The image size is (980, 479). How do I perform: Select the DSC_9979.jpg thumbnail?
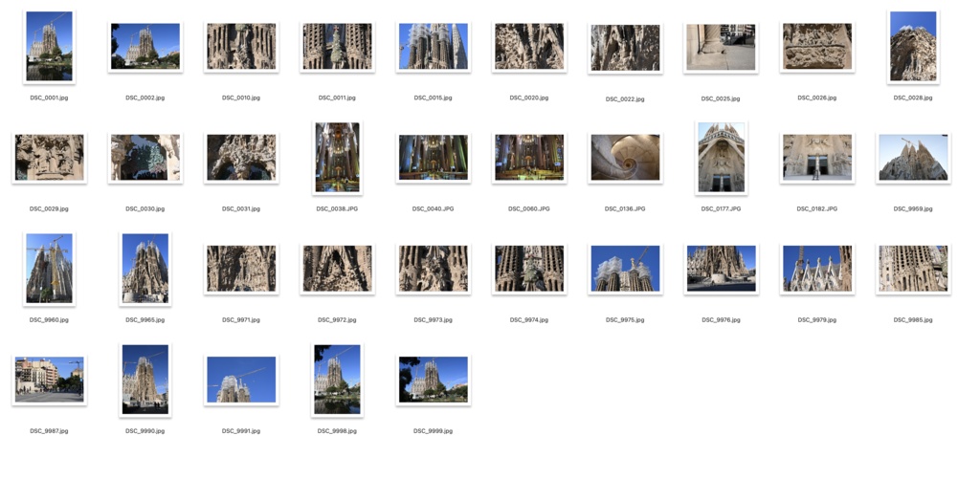tap(817, 270)
